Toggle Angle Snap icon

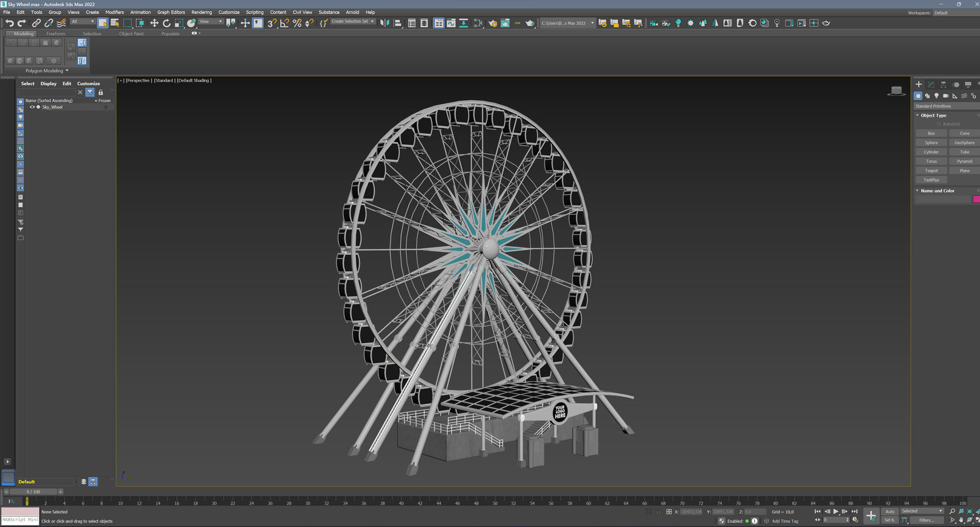pyautogui.click(x=284, y=23)
